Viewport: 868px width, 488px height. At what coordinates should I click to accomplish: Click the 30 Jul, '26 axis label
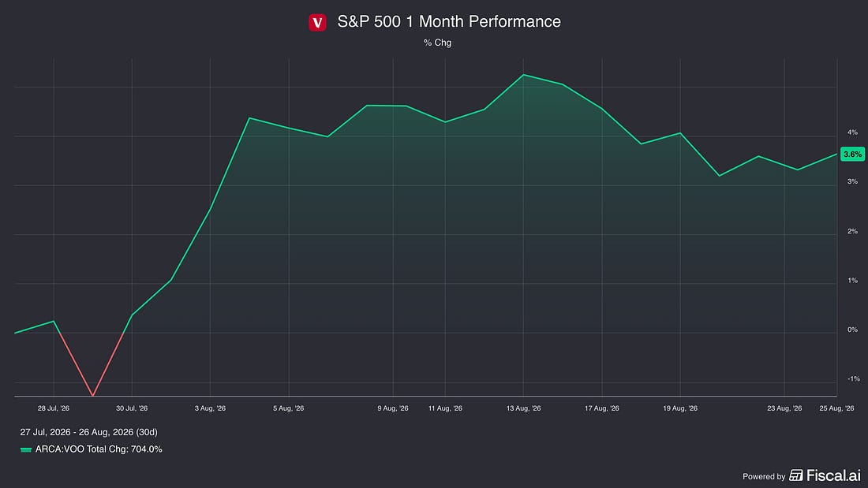[132, 408]
